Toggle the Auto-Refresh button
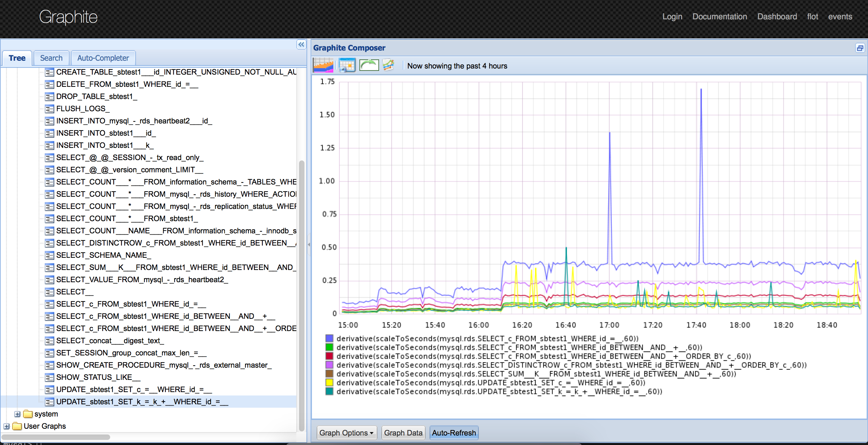Screen dimensions: 868x445 click(454, 433)
